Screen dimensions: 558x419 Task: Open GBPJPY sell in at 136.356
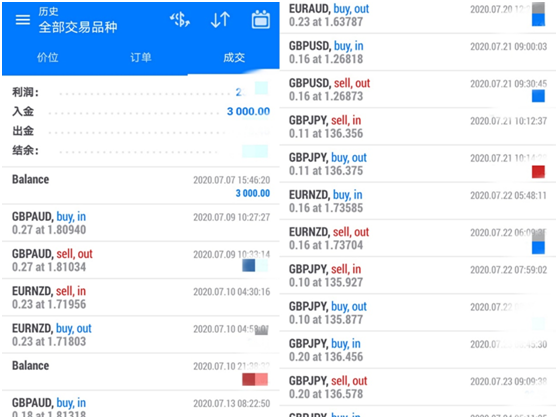[x=418, y=127]
